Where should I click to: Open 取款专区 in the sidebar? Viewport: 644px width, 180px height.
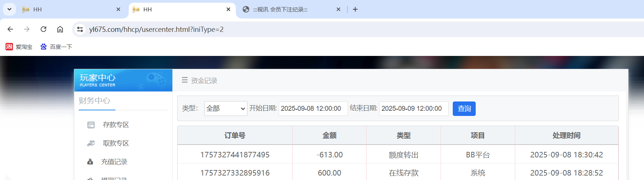(x=116, y=143)
